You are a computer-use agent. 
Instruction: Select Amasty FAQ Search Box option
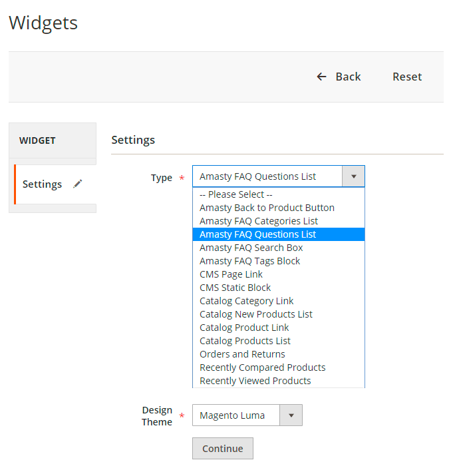click(279, 248)
